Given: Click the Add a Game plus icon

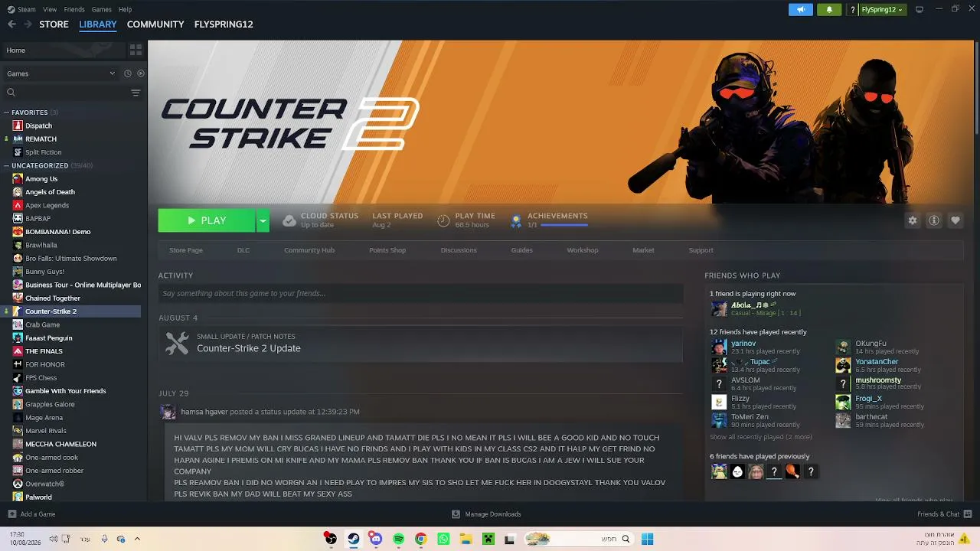Looking at the screenshot, I should 11,514.
